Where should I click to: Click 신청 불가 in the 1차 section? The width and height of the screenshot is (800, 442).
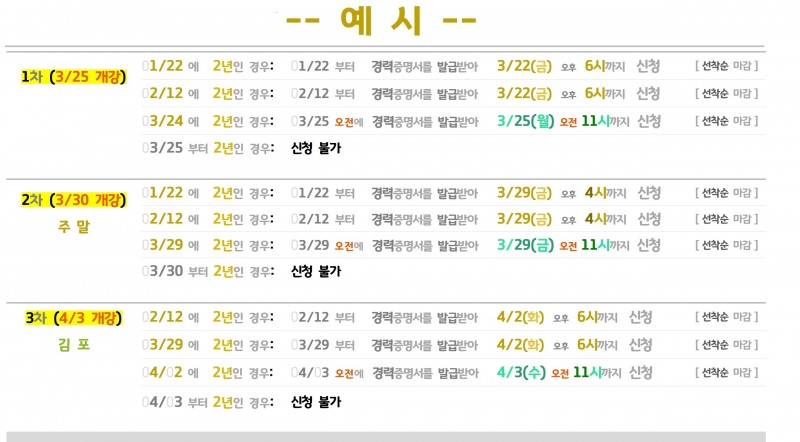(316, 148)
